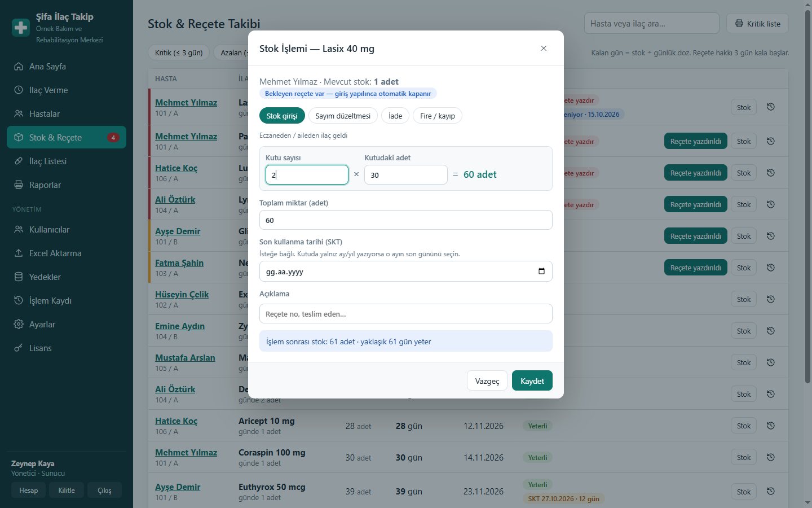Select Stok girişi operation type
This screenshot has height=508, width=812.
282,116
